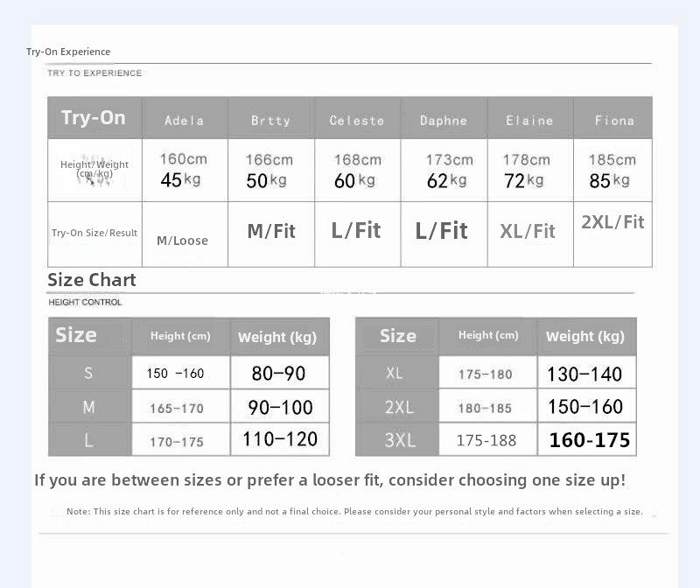Select the "XL/Fit" result cell
This screenshot has height=588, width=700.
[x=528, y=232]
